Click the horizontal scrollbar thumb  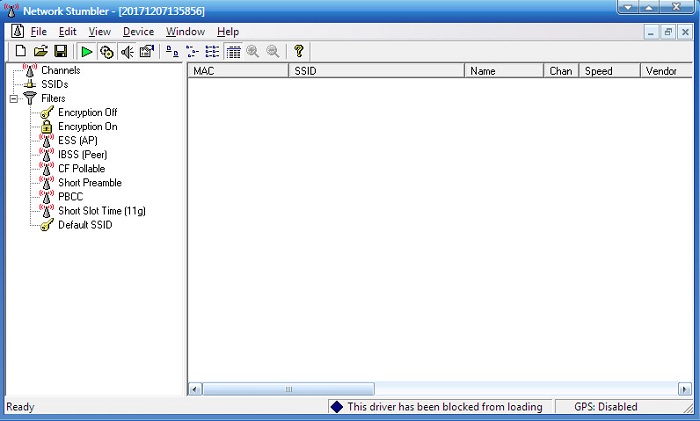(x=288, y=389)
